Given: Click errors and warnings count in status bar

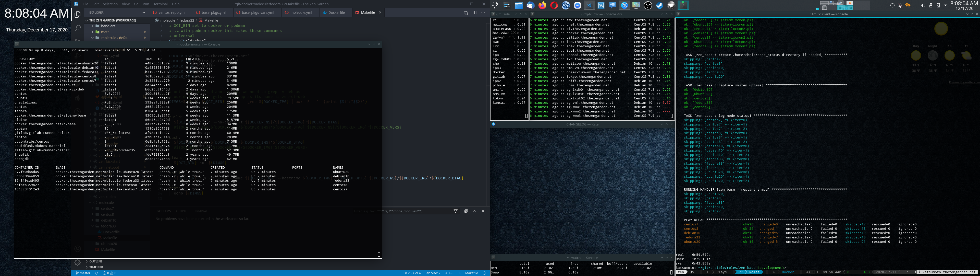Looking at the screenshot, I should click(109, 273).
